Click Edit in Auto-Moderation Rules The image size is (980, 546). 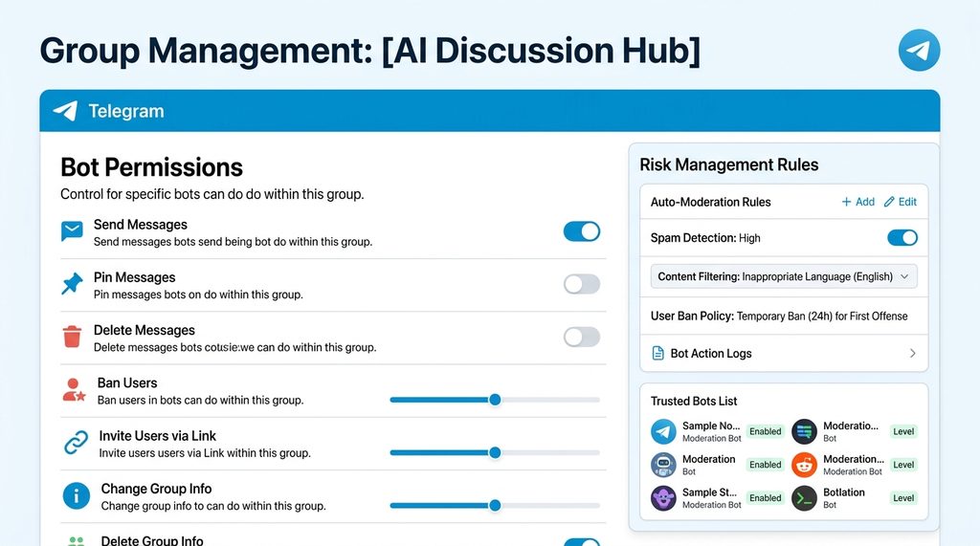click(x=900, y=202)
